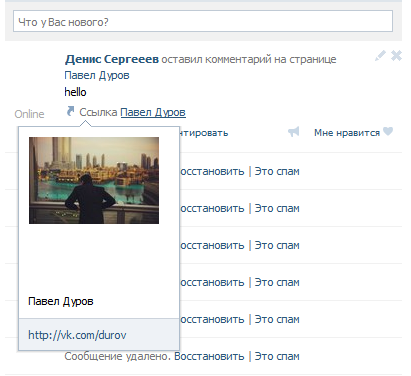Open Павел Дуров link under the post header
Viewport: 411px width, 376px height.
tap(97, 75)
